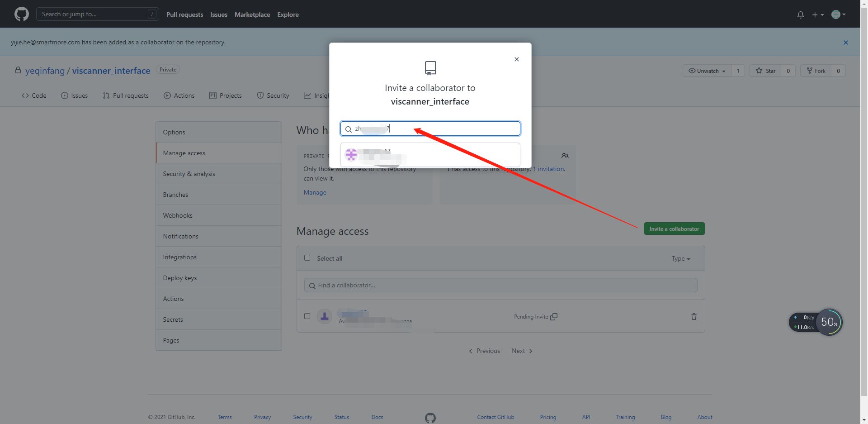
Task: Copy the pending invite link icon
Action: click(x=554, y=316)
